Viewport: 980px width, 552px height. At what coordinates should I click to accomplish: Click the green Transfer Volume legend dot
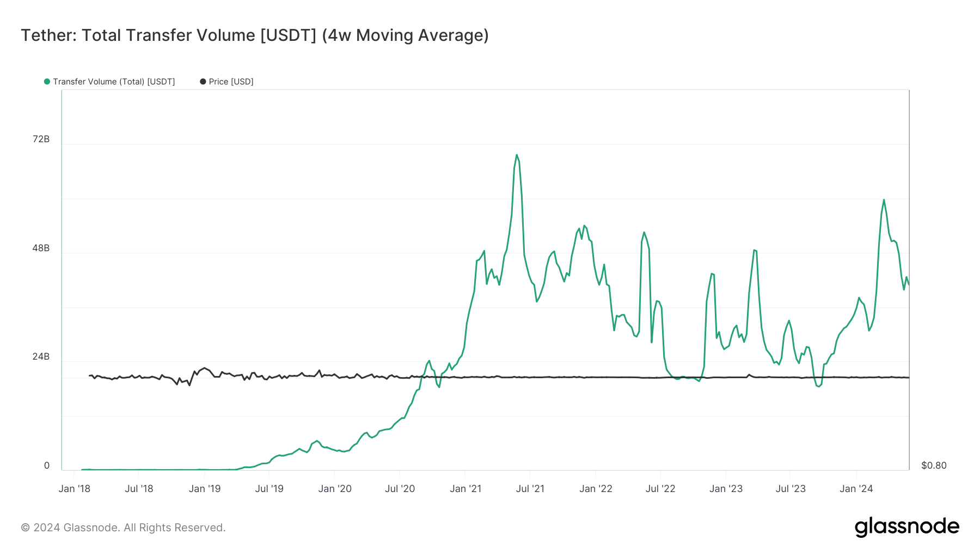tap(47, 82)
